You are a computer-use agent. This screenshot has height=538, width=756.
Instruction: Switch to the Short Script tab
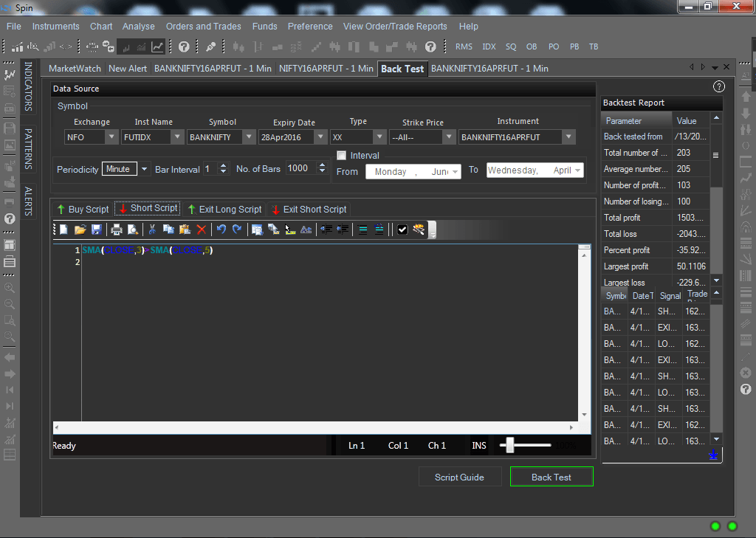(x=148, y=209)
